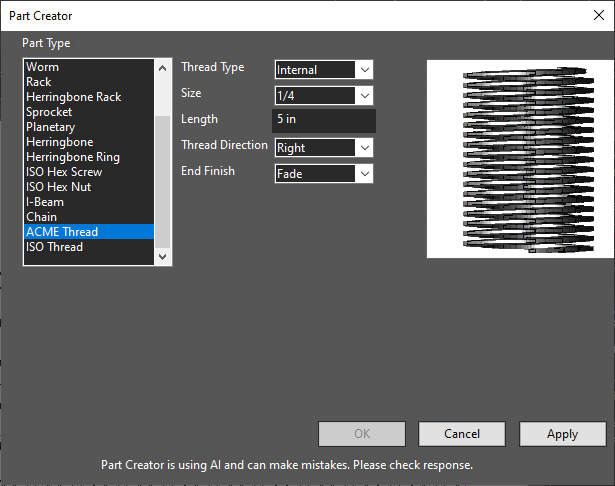Select Planetary in the list
This screenshot has height=486, width=615.
[x=89, y=127]
